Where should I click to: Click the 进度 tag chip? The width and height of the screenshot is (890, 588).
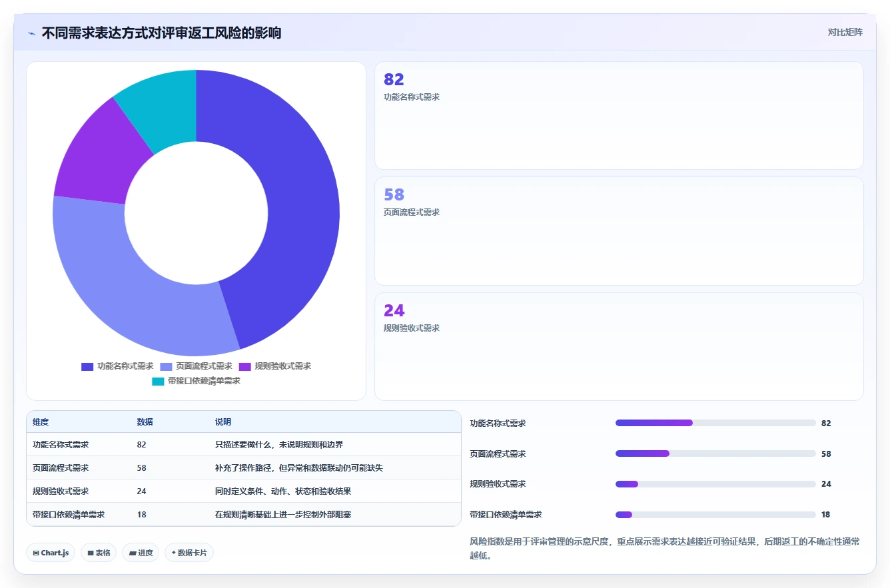pos(141,553)
